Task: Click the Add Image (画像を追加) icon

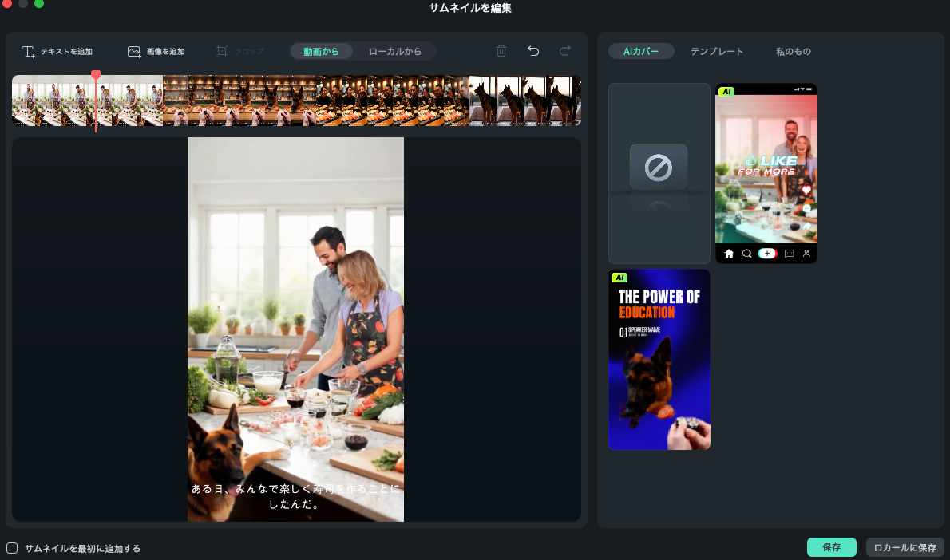Action: pos(134,52)
